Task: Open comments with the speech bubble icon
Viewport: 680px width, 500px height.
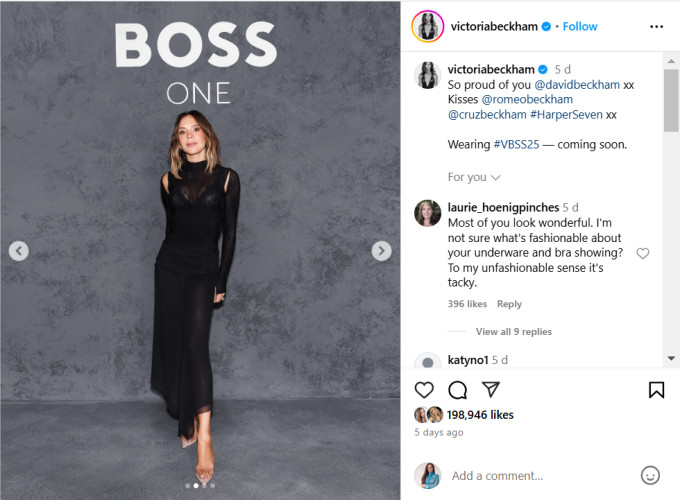Action: click(457, 390)
